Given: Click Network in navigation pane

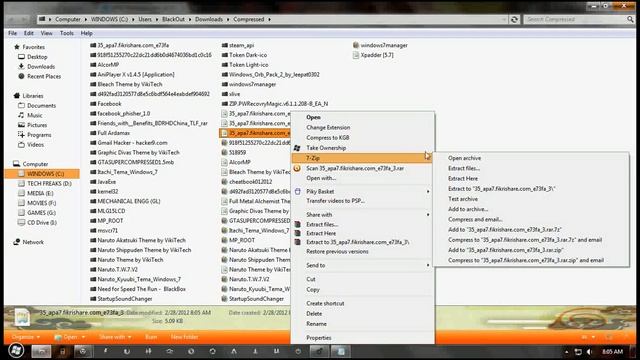Looking at the screenshot, I should point(33,242).
